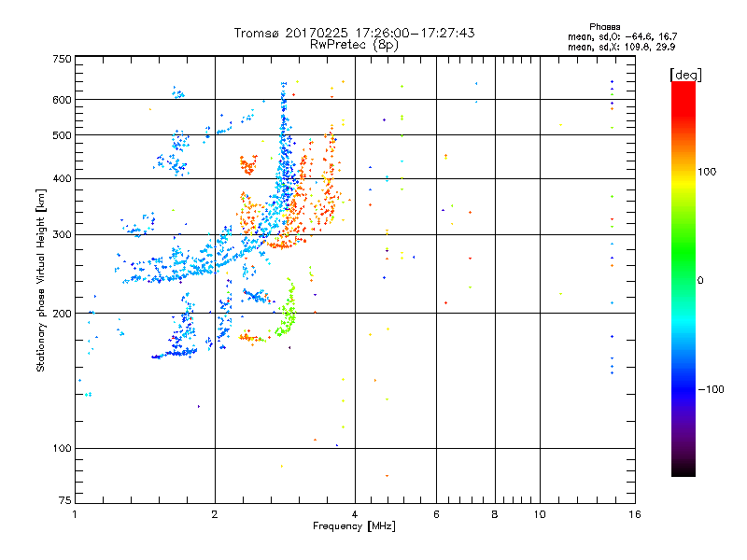Image resolution: width=747 pixels, height=560 pixels.
Task: Click the y-axis "500" tick label
Action: tap(63, 135)
